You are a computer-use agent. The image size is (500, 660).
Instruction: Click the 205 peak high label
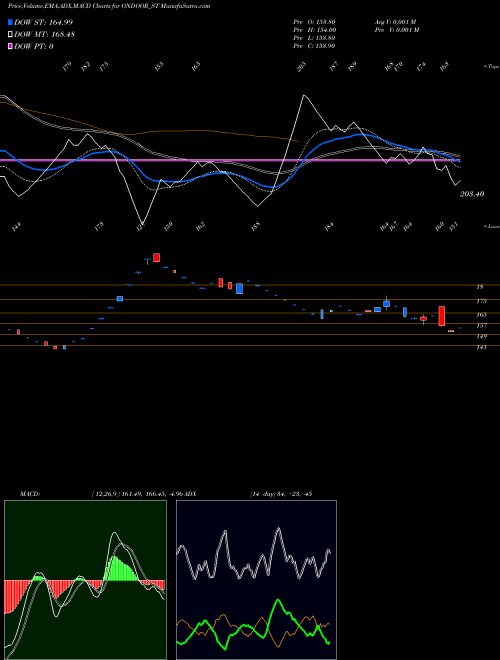tap(302, 67)
